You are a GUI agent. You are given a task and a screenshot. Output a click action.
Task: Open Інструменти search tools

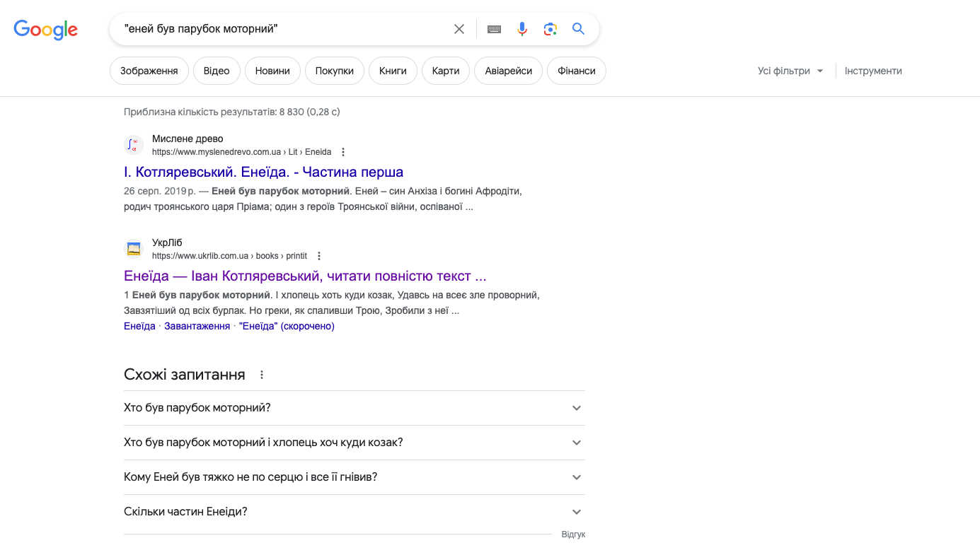(x=873, y=71)
